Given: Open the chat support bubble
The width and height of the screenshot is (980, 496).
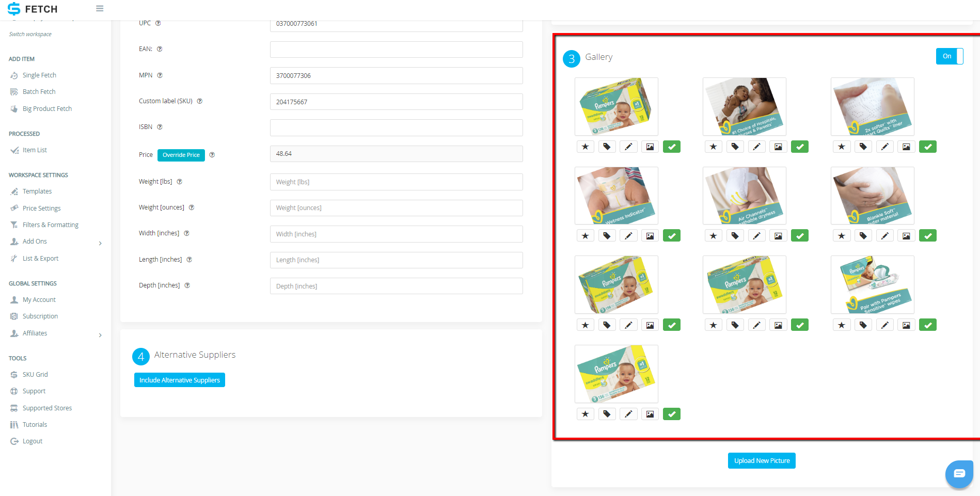Looking at the screenshot, I should pos(959,473).
